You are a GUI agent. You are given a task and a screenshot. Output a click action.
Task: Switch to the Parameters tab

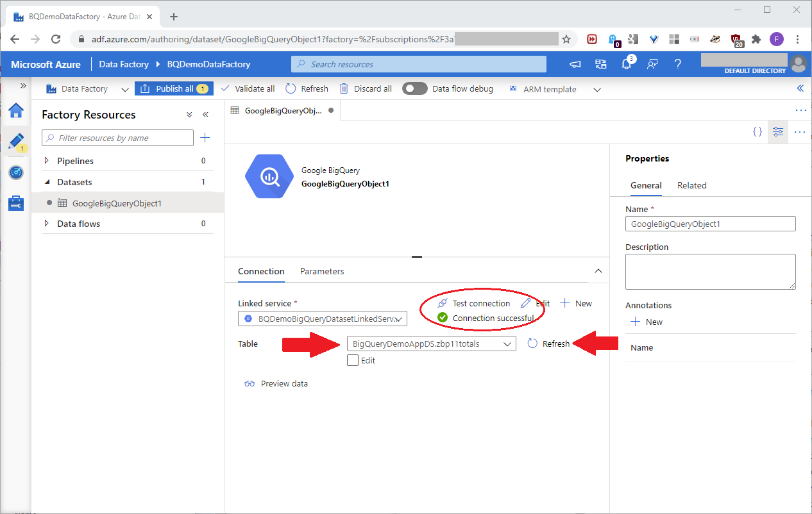point(322,271)
